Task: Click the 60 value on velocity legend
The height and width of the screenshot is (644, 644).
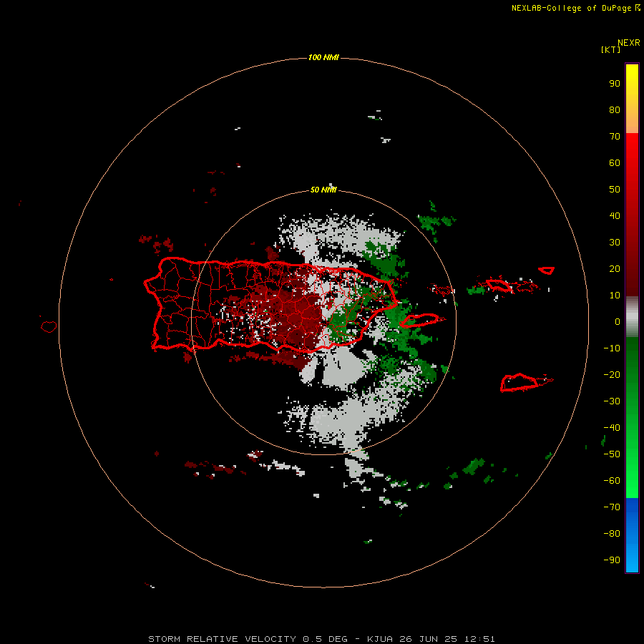Action: [615, 163]
